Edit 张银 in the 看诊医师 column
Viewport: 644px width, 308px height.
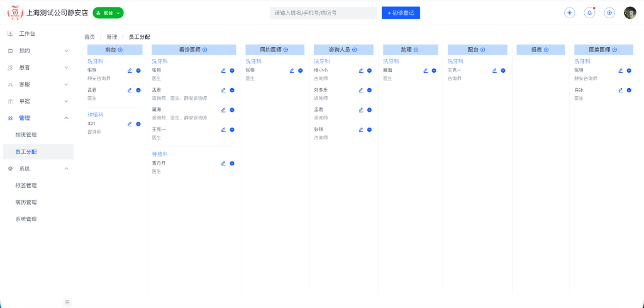(x=223, y=70)
